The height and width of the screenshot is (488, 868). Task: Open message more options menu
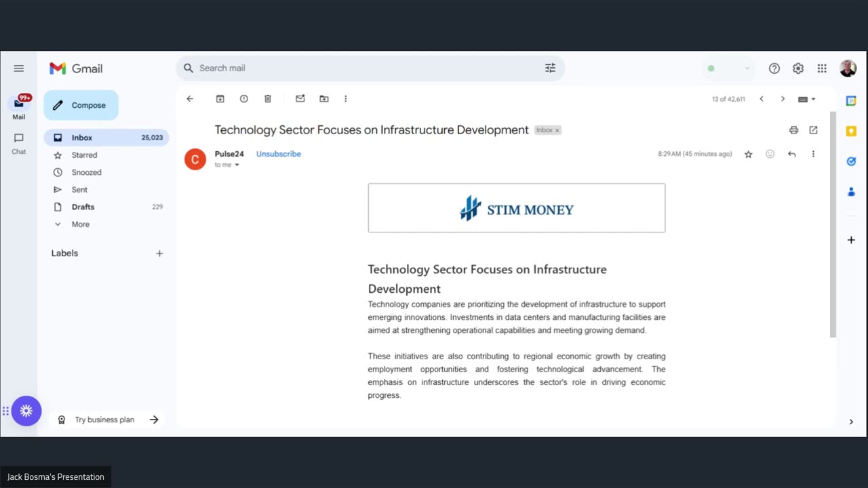(x=813, y=155)
